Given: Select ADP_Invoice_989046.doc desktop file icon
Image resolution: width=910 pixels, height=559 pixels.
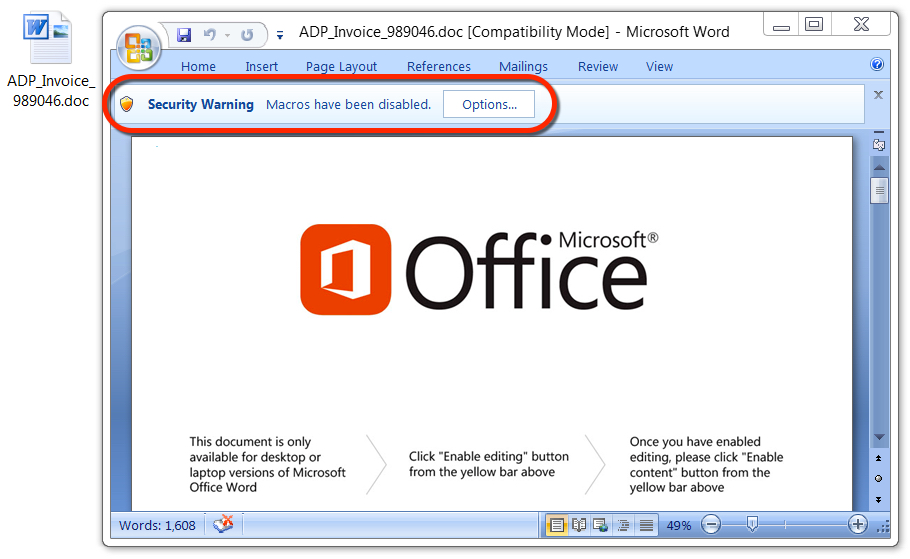Looking at the screenshot, I should (x=50, y=60).
